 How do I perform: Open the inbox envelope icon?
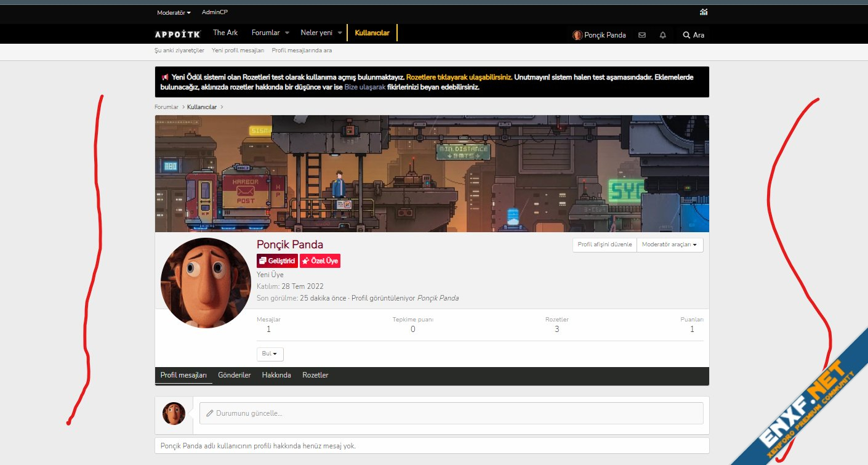[642, 35]
